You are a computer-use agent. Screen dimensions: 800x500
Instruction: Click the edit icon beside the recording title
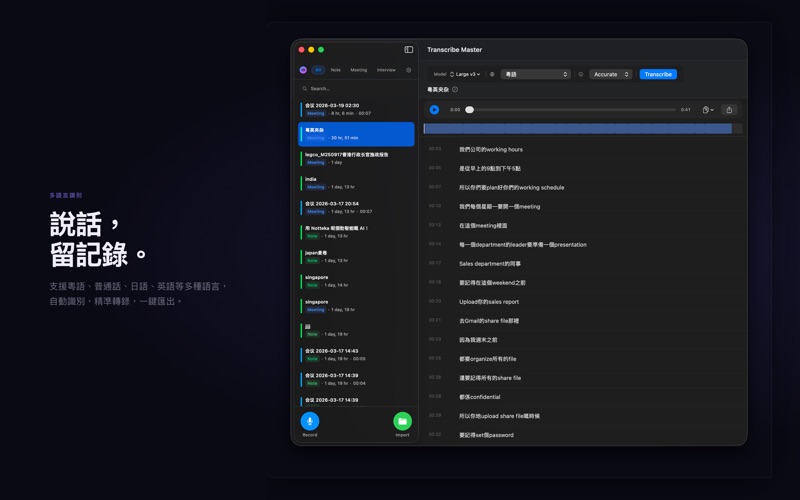pos(455,90)
